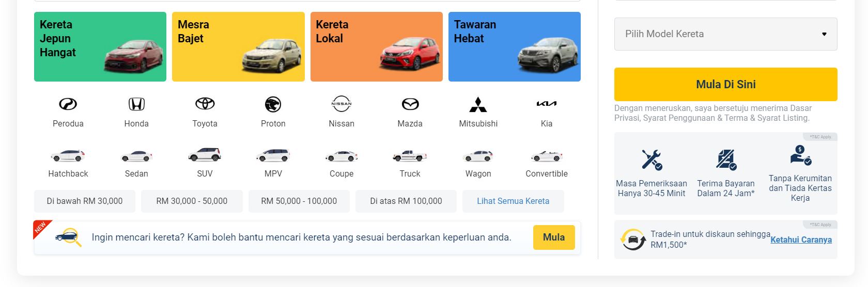Follow the Ketahui Caranya trade-in link

click(x=801, y=240)
